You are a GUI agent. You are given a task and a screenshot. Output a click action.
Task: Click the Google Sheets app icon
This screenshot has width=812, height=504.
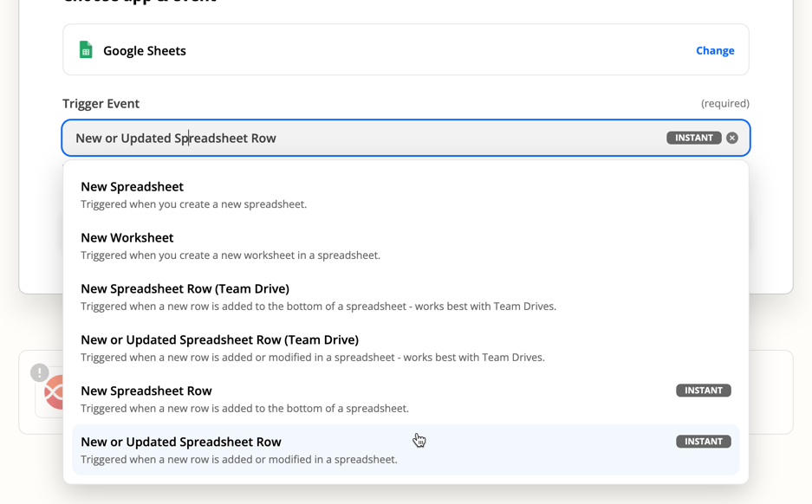coord(86,49)
